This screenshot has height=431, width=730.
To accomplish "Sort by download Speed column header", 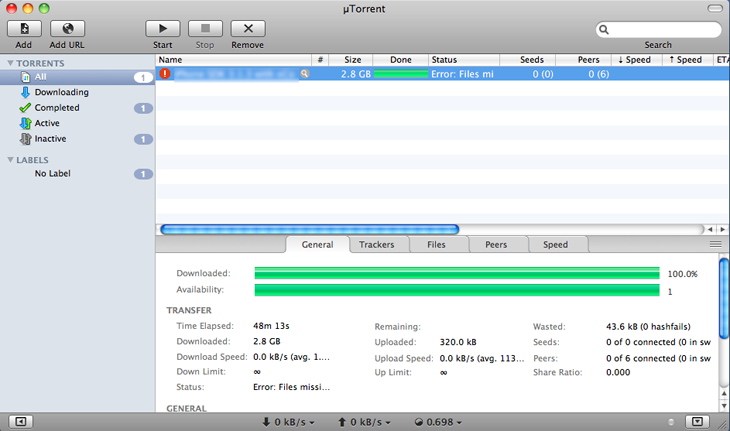I will (637, 60).
